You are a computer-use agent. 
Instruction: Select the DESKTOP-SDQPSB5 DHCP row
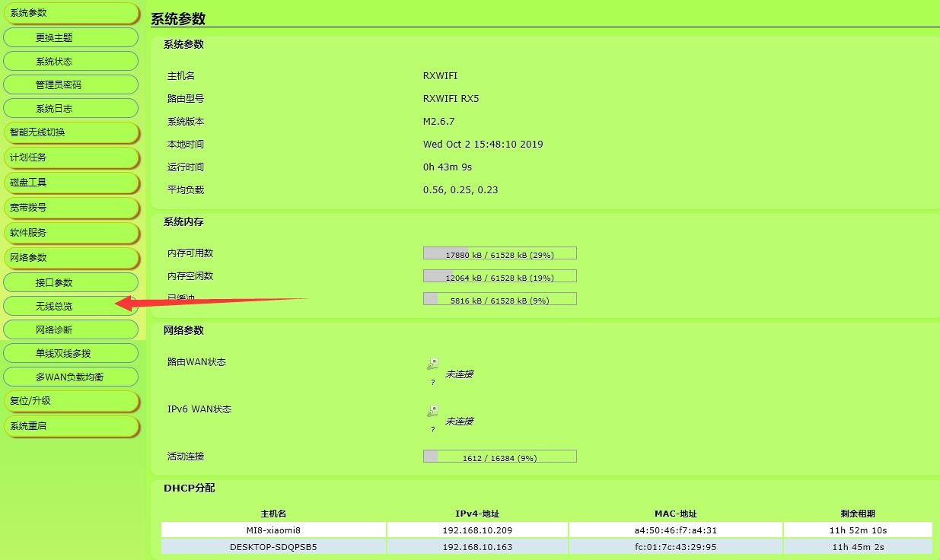[546, 546]
